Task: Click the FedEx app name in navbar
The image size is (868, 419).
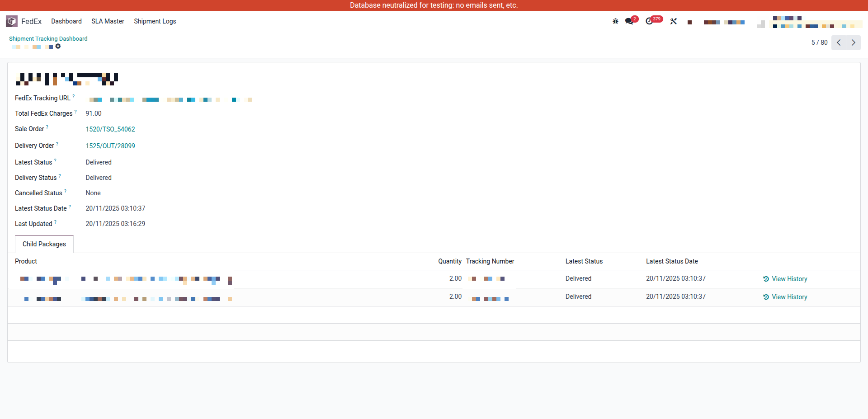Action: tap(31, 21)
